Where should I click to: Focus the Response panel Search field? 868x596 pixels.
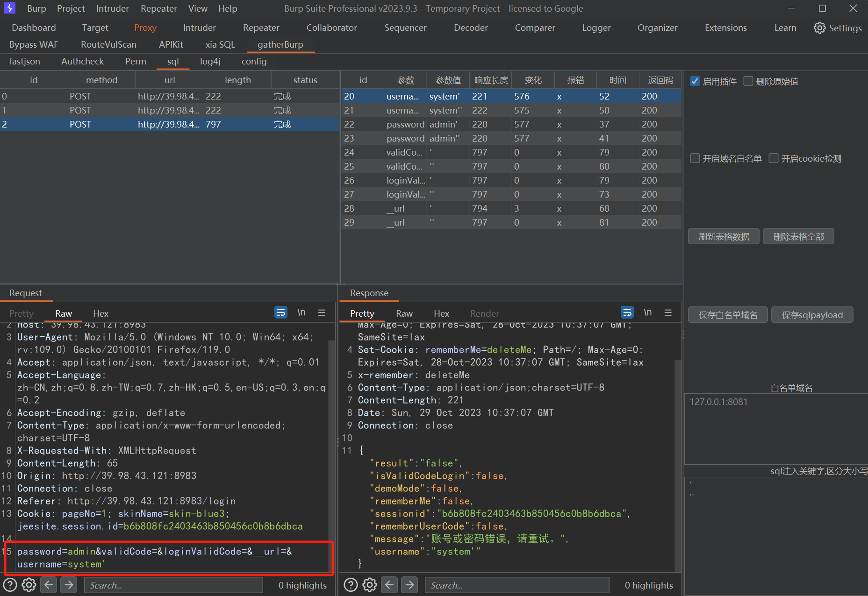pyautogui.click(x=517, y=585)
